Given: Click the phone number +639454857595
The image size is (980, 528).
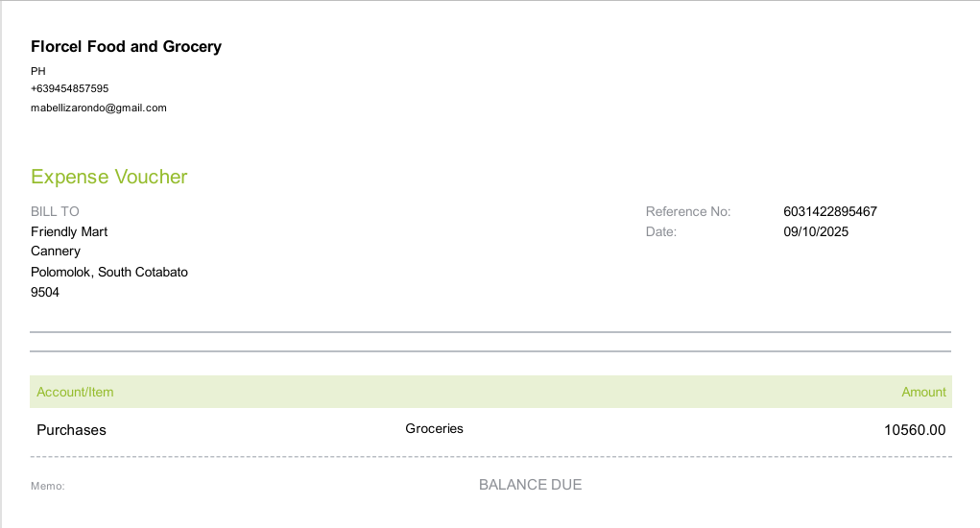Looking at the screenshot, I should point(69,88).
